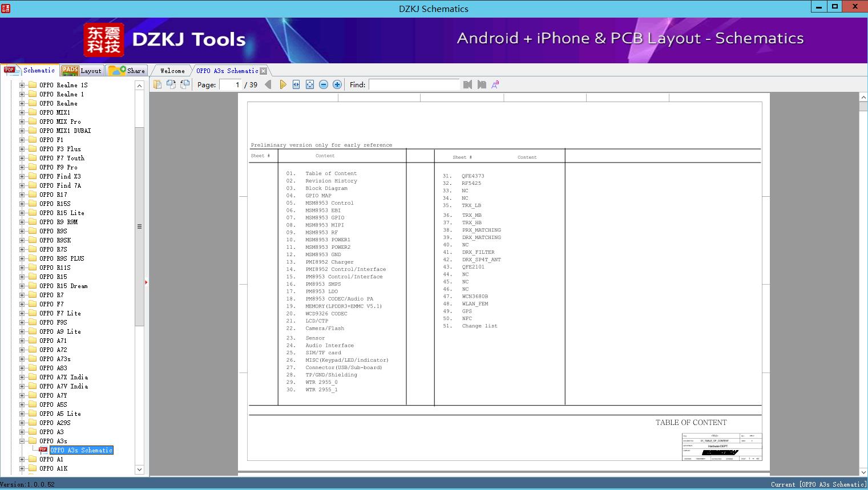Click the page number input field

point(231,84)
